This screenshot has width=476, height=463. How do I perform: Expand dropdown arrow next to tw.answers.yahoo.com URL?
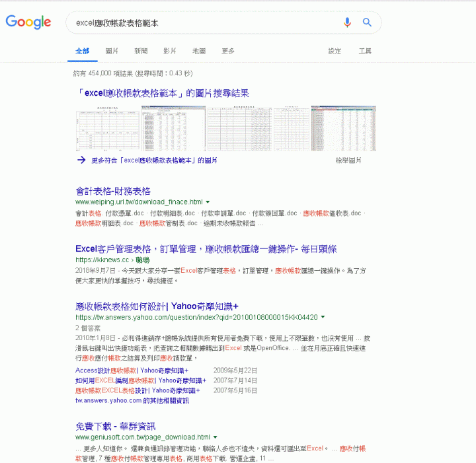(323, 317)
